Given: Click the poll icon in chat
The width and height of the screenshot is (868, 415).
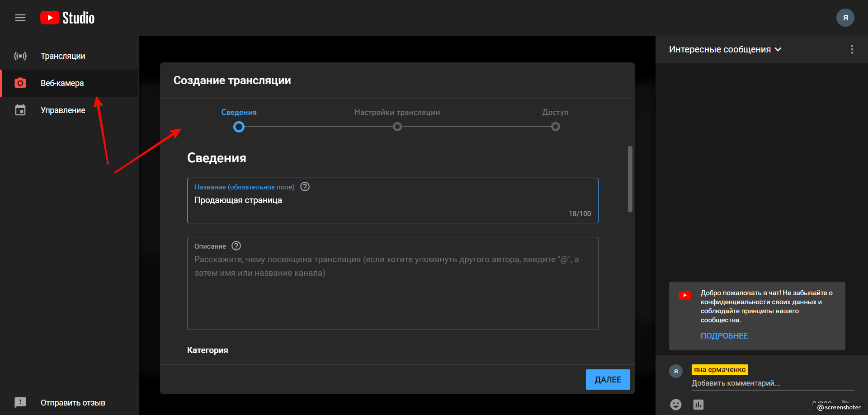Looking at the screenshot, I should (698, 404).
